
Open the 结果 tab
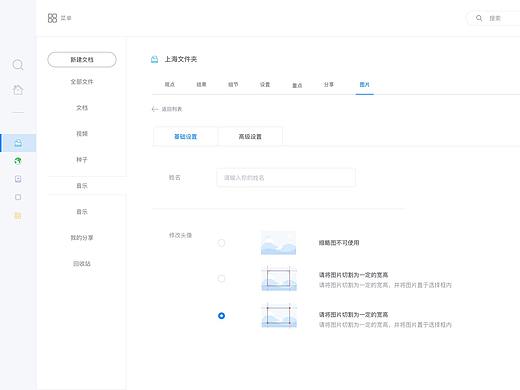(201, 85)
